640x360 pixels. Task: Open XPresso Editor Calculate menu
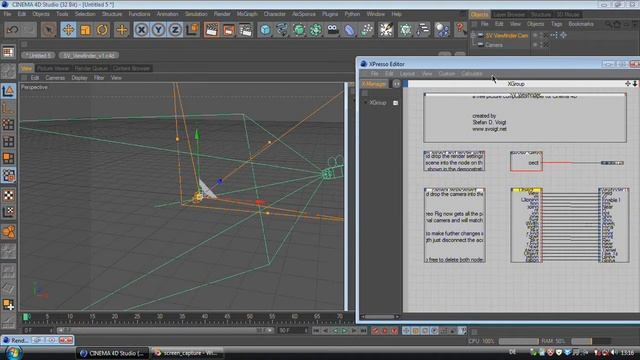pyautogui.click(x=471, y=74)
